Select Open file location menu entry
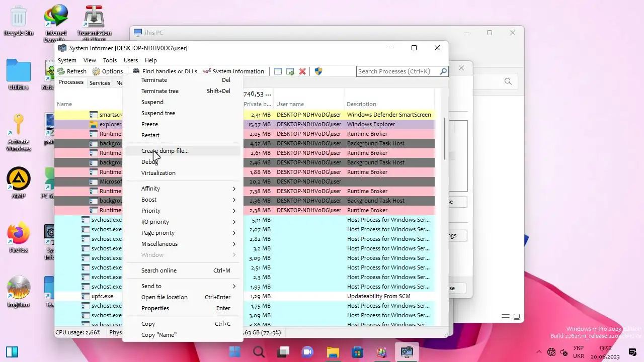This screenshot has width=644, height=362. coord(183,297)
